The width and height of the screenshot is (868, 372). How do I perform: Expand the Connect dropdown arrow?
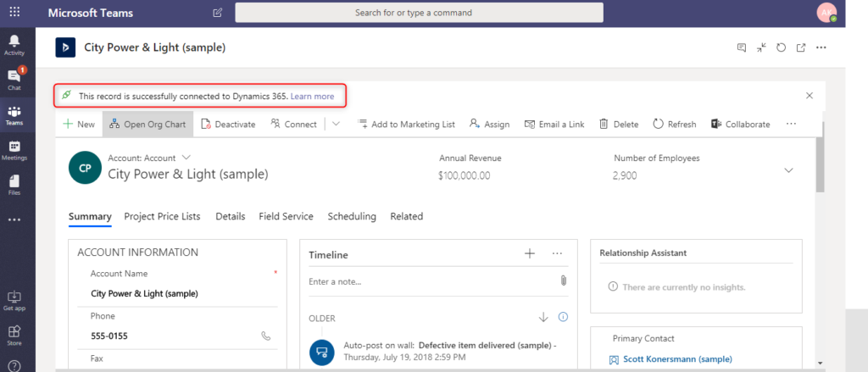336,124
